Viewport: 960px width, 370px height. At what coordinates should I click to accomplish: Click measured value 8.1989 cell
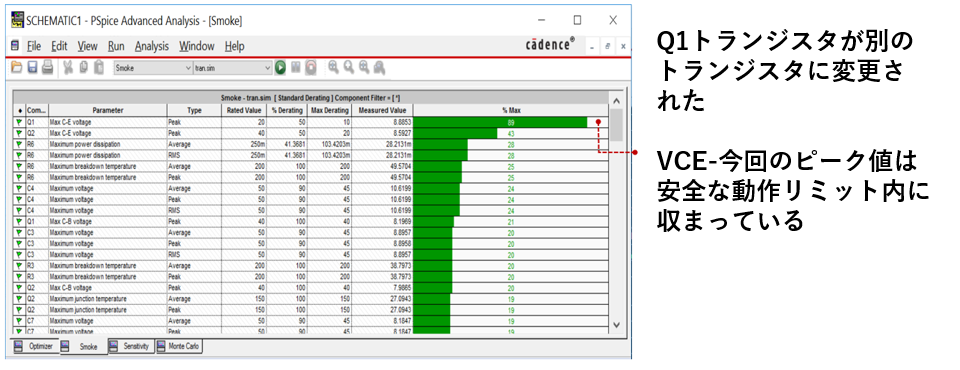point(383,221)
